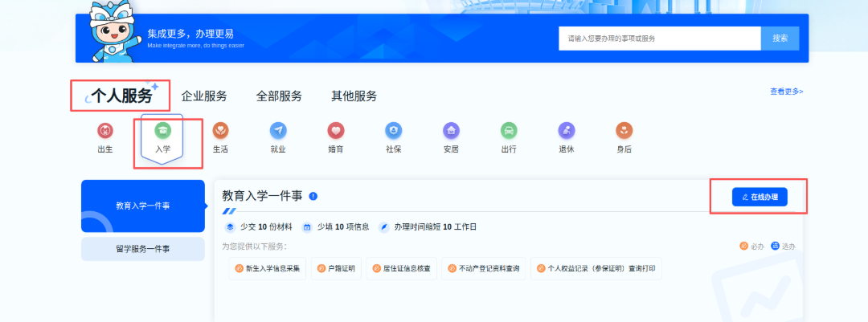The width and height of the screenshot is (868, 322).
Task: Click the 安居 (housing) category icon
Action: point(451,131)
